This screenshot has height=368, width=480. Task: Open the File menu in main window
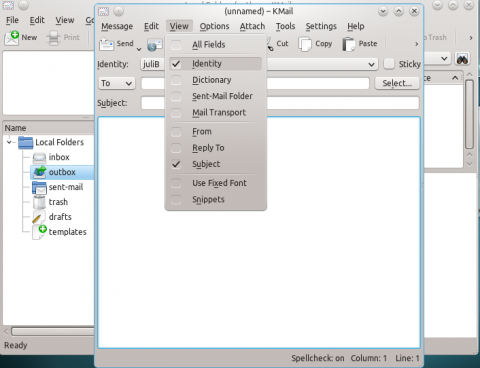(x=12, y=20)
